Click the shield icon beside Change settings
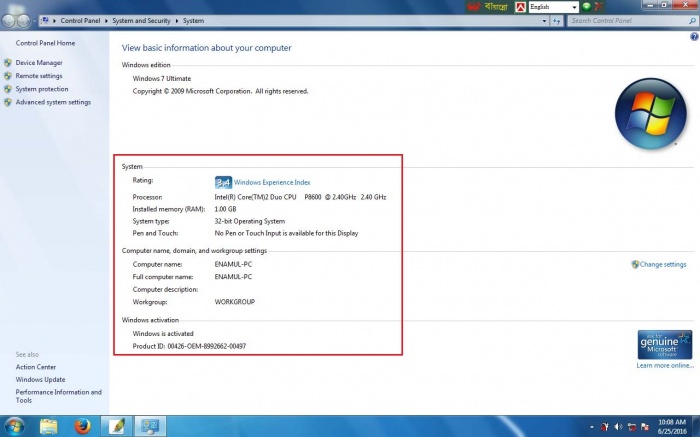 click(635, 264)
